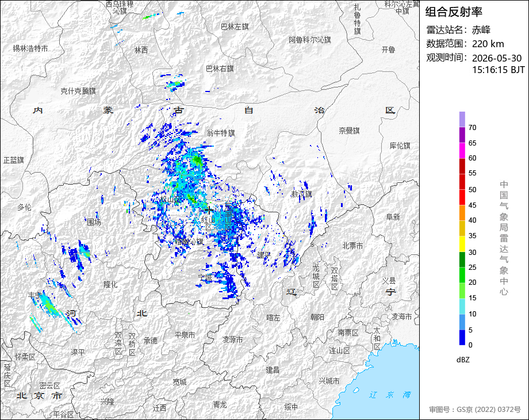
Task: Click the 喀左 map label
Action: click(x=273, y=318)
